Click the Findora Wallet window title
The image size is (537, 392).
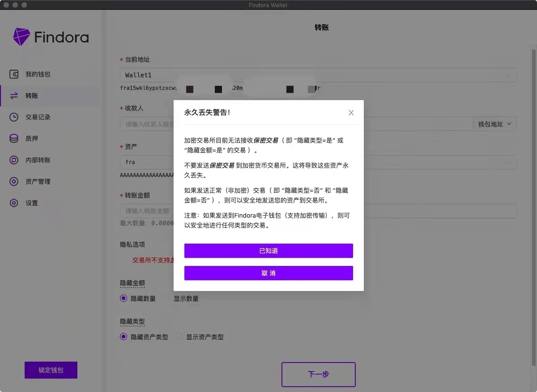pos(268,5)
